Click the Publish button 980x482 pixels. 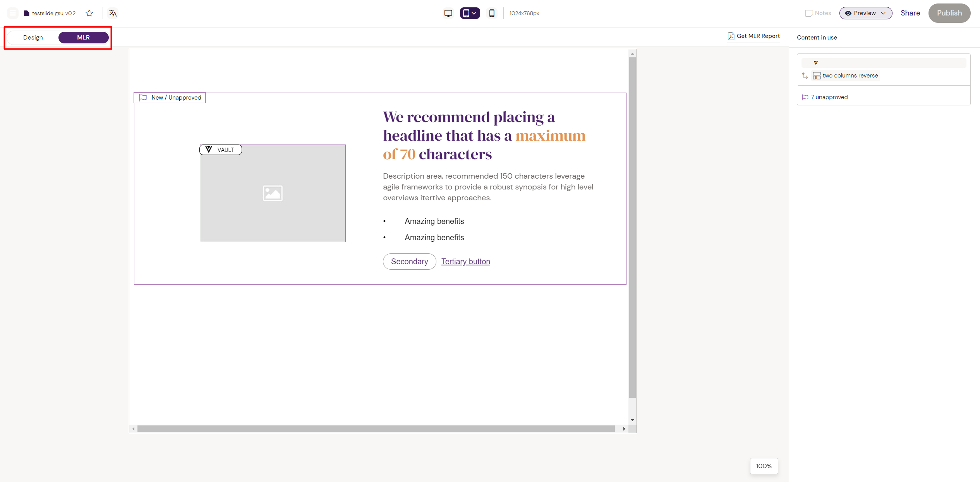[949, 13]
